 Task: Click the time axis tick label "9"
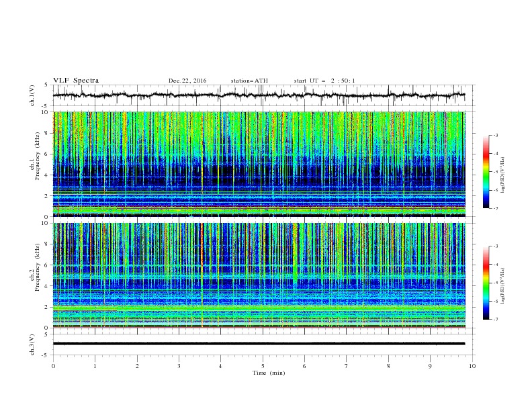pos(430,366)
